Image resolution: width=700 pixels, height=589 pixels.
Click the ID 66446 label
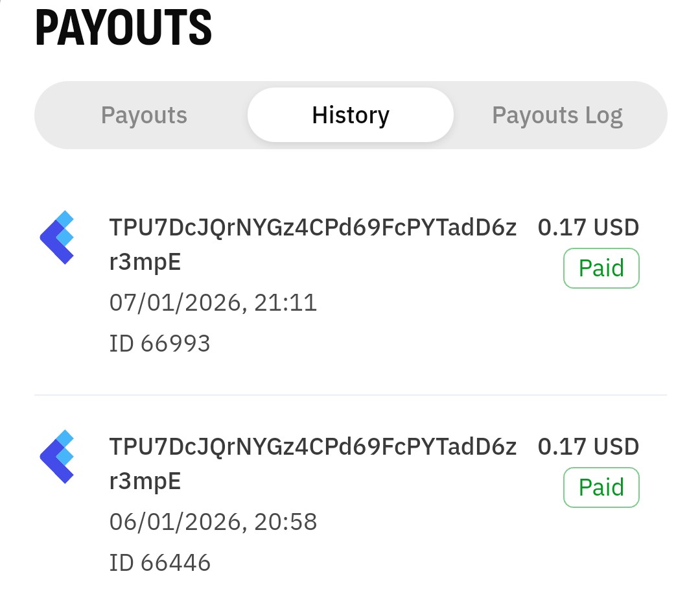click(159, 562)
